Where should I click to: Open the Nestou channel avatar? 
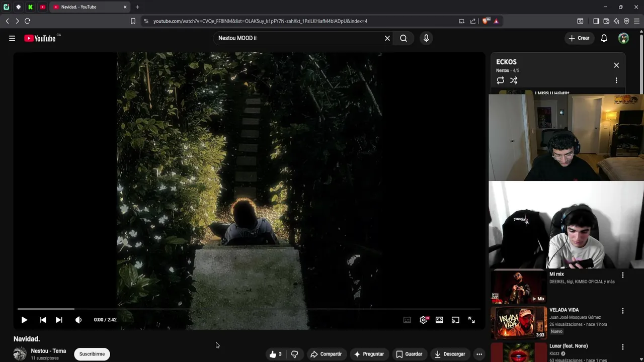20,354
